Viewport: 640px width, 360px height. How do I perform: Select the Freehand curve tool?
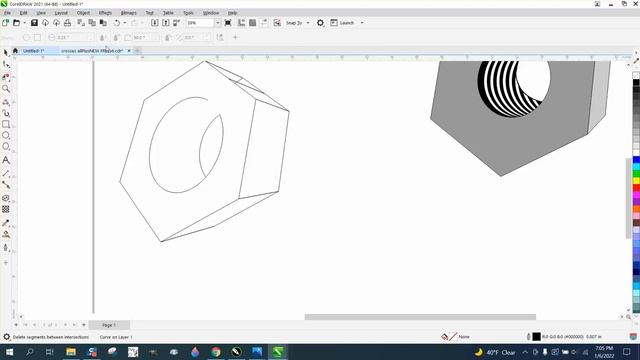(x=6, y=102)
